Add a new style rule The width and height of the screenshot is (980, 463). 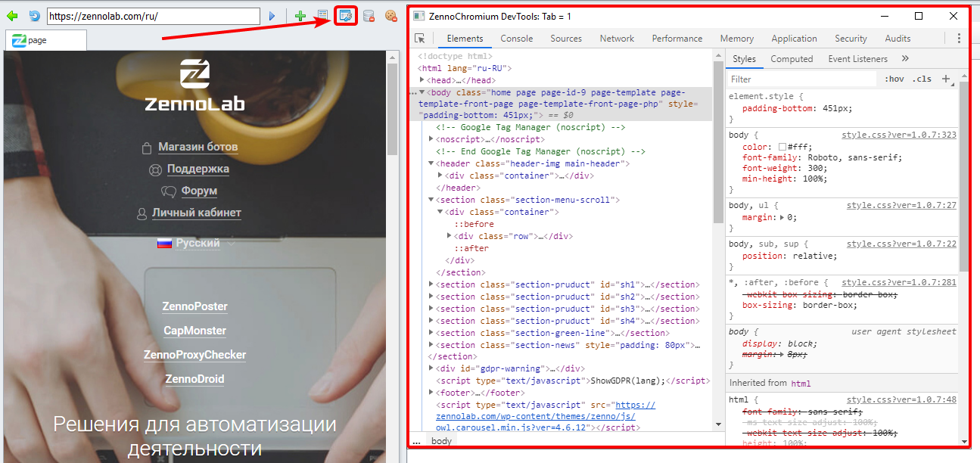pyautogui.click(x=946, y=79)
